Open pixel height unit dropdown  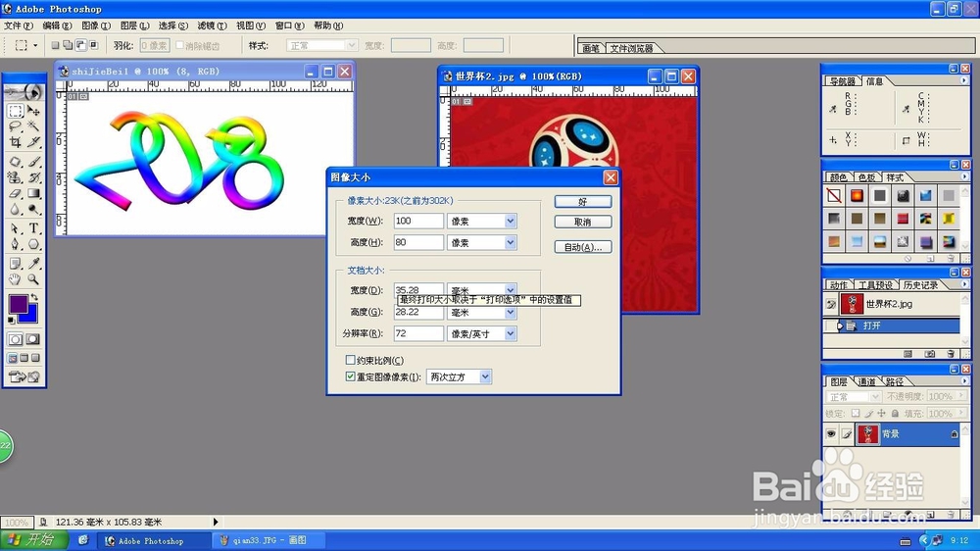click(x=510, y=243)
